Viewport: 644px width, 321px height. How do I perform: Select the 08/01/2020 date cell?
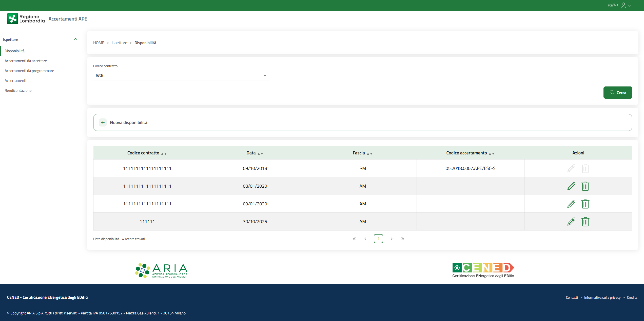point(255,186)
